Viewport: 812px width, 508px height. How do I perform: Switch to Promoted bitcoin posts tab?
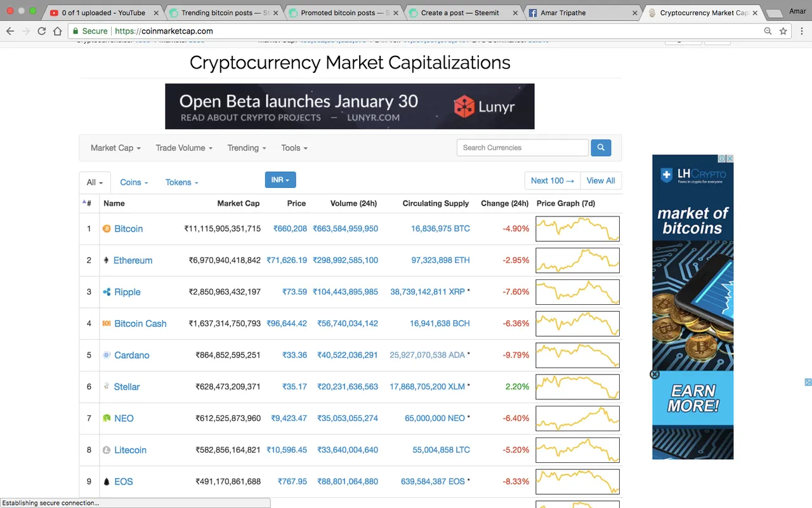(x=343, y=13)
